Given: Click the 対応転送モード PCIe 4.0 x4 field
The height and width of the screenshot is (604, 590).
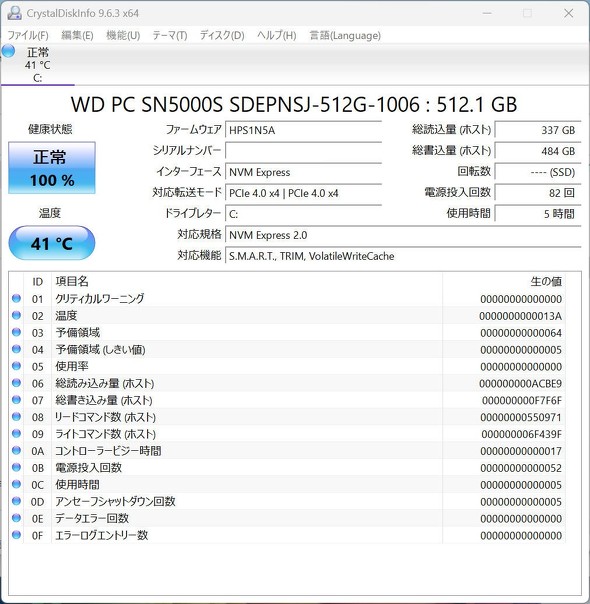Looking at the screenshot, I should pos(303,193).
